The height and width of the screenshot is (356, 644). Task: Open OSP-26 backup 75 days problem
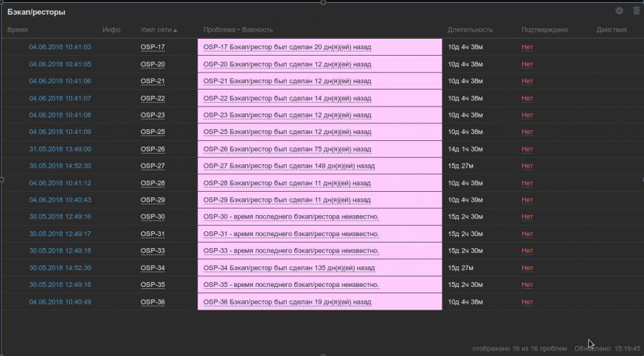point(287,149)
